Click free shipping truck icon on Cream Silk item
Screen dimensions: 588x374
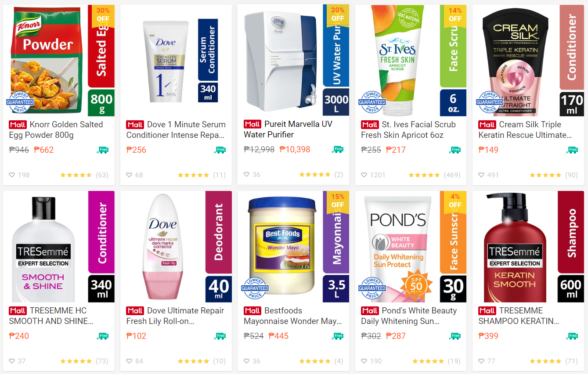[572, 150]
